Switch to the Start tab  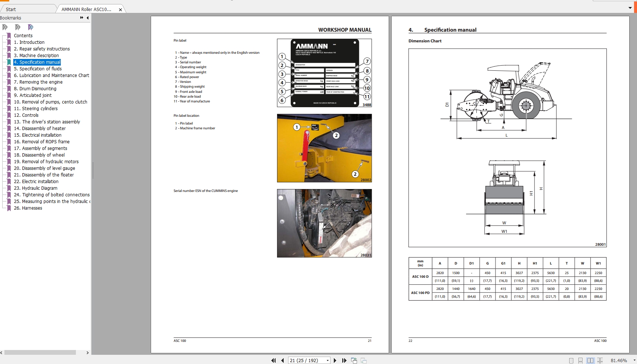click(11, 9)
